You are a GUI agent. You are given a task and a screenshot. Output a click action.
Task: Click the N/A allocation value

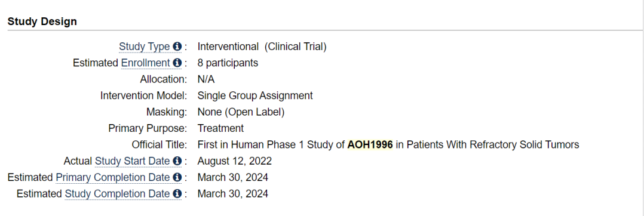[206, 79]
